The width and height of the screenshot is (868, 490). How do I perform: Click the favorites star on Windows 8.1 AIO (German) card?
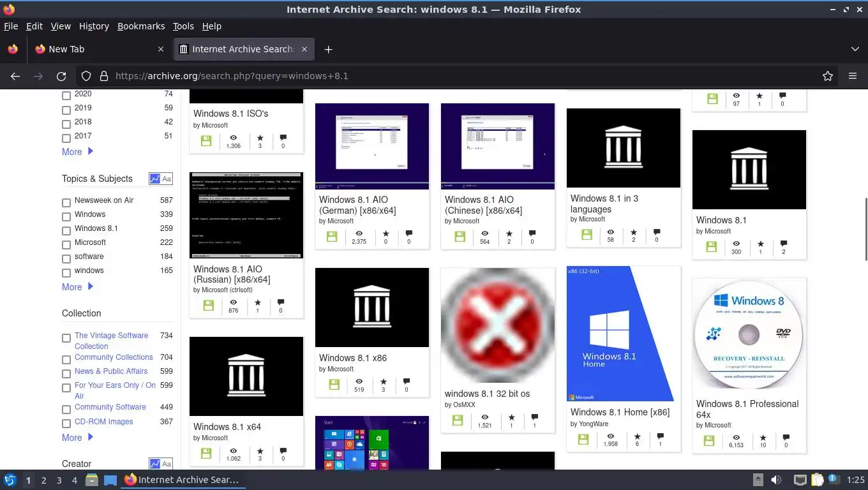pos(385,233)
